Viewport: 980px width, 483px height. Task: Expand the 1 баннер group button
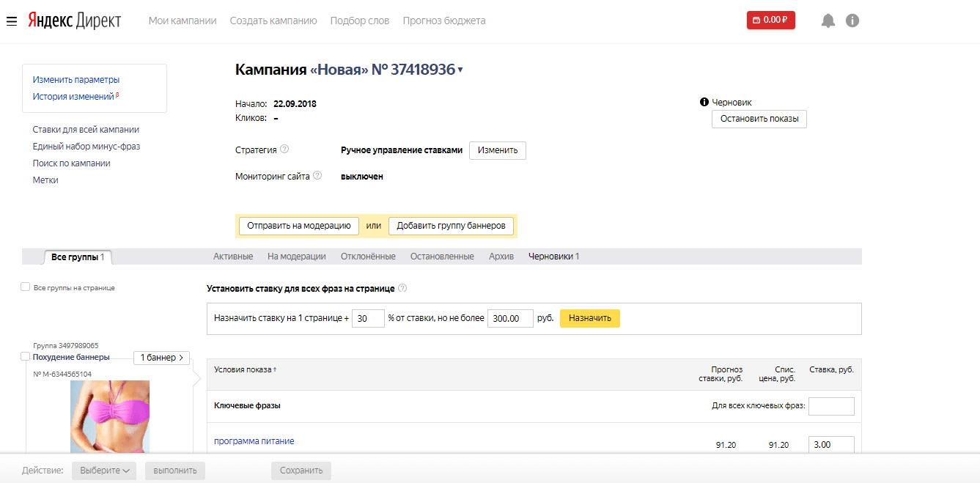[x=161, y=358]
